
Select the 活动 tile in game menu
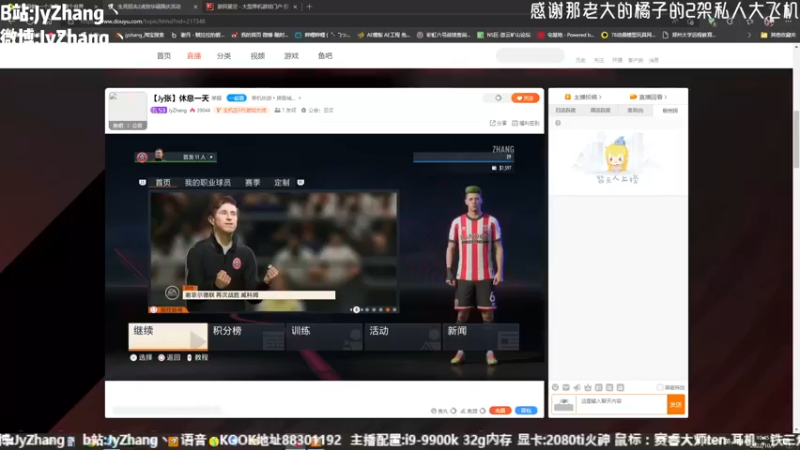coord(403,336)
